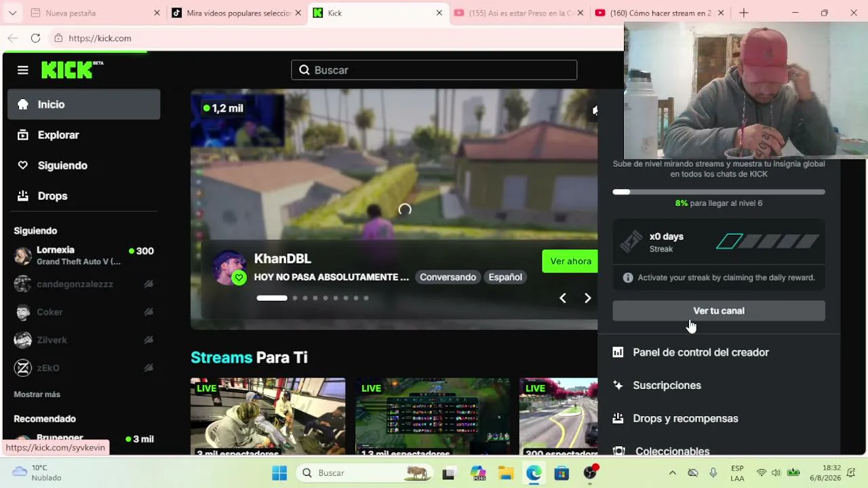868x488 pixels.
Task: Open the first live stream thumbnail under Streams Para Ti
Action: tap(268, 416)
